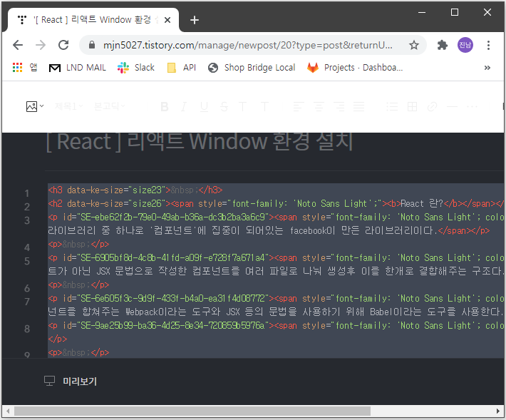
Task: Click the horizontal scrollbar right arrow
Action: (x=498, y=411)
